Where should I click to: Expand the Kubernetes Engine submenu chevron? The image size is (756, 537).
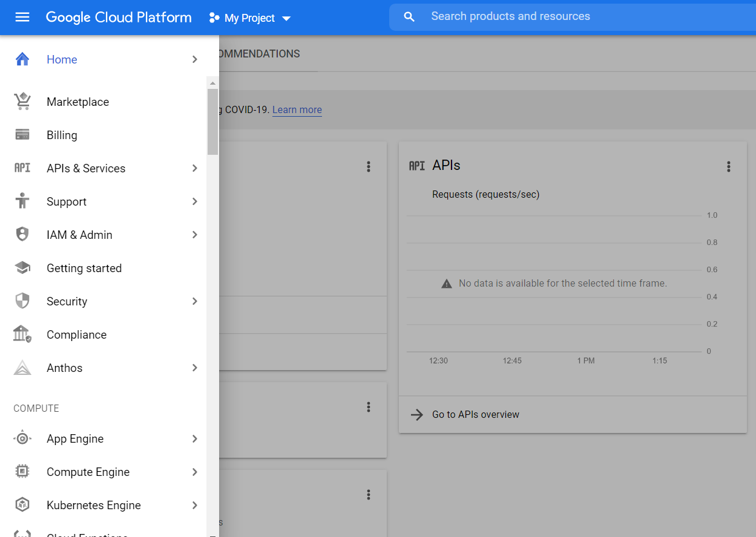[194, 505]
